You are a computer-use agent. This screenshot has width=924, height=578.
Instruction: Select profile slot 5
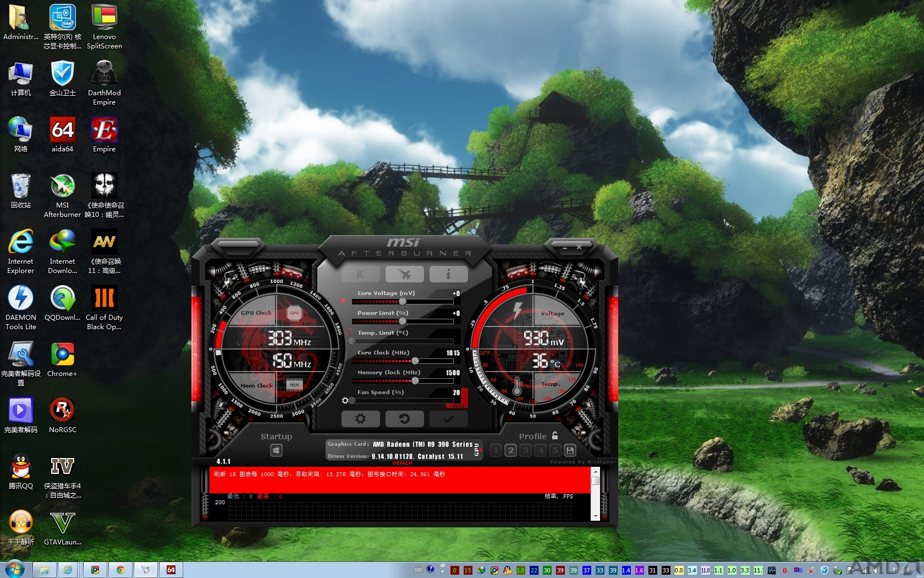tap(555, 450)
